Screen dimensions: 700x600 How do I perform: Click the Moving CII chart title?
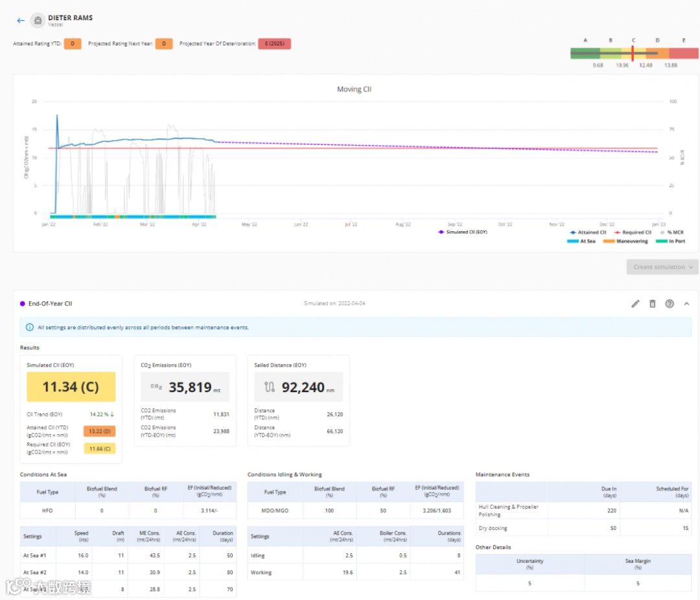click(354, 89)
